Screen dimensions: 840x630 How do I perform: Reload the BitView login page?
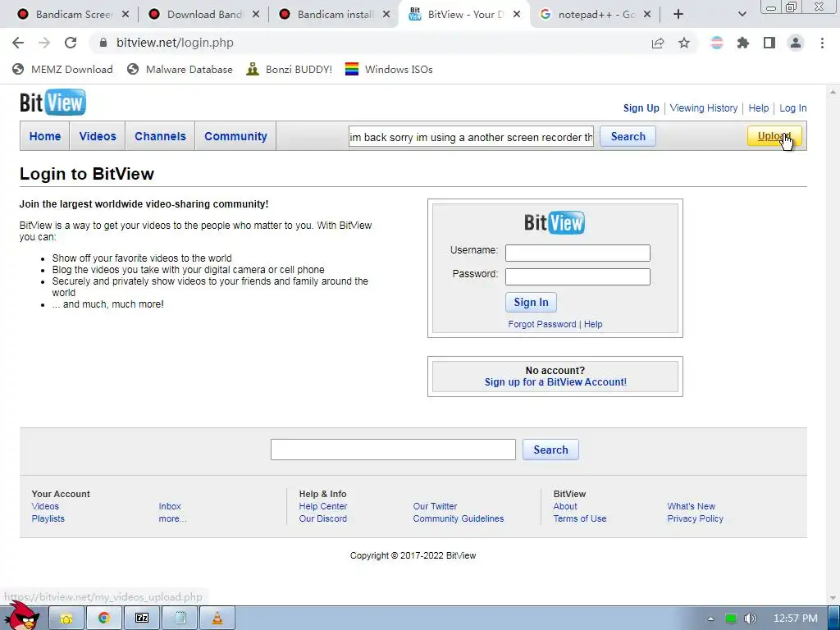point(71,43)
